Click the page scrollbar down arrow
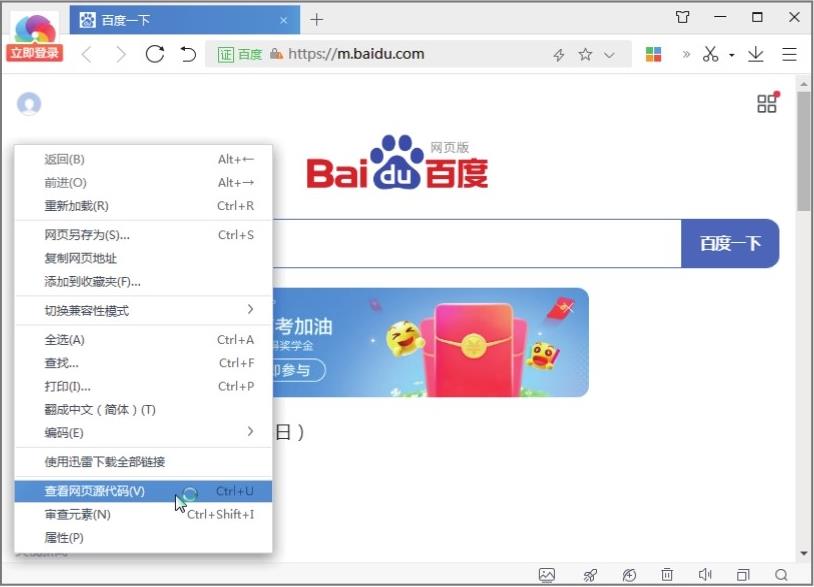This screenshot has width=814, height=587. point(804,553)
